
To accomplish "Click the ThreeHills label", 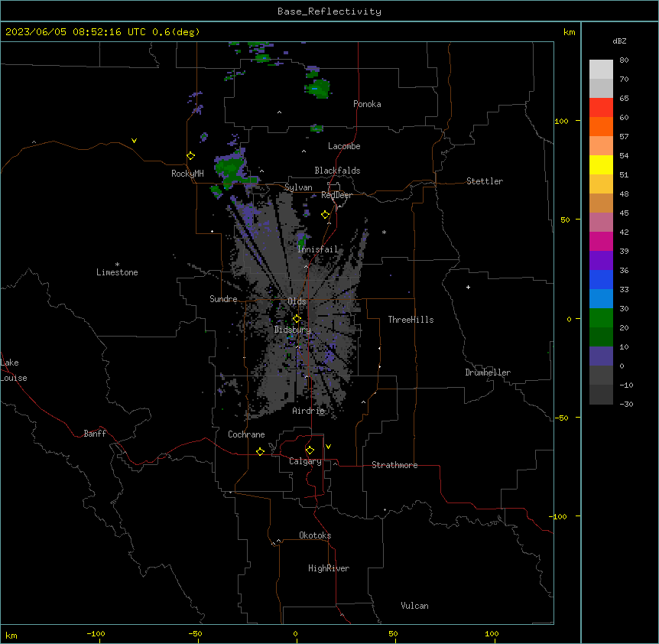I will (411, 320).
